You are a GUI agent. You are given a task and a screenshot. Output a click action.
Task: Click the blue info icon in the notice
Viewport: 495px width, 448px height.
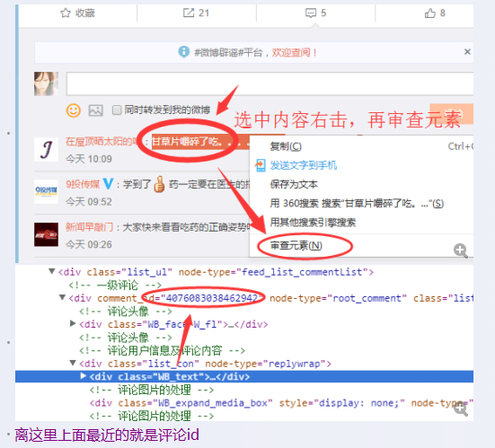click(x=184, y=52)
